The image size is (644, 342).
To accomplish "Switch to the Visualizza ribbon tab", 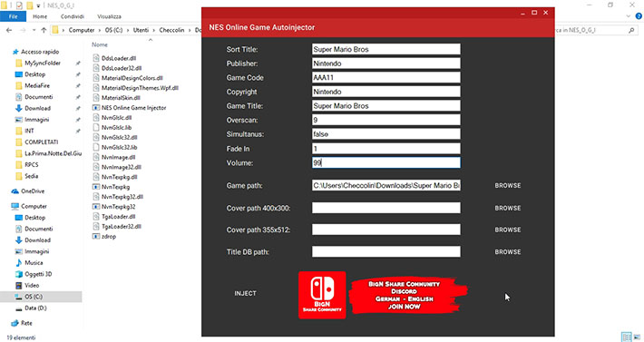I will (109, 16).
